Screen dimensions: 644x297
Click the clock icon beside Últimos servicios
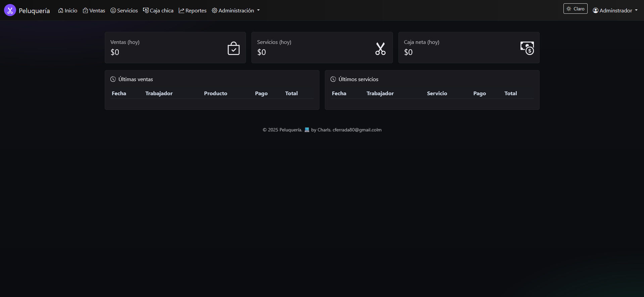[x=333, y=79]
